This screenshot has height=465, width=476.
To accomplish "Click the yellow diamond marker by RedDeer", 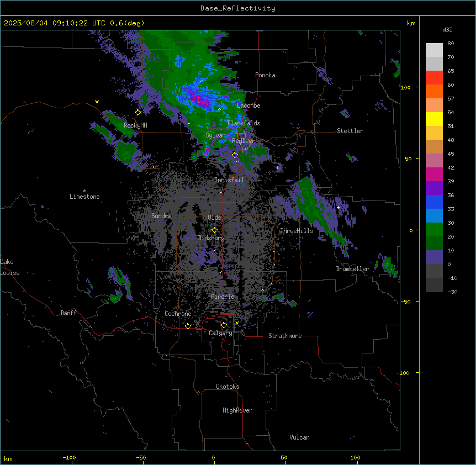I will click(x=235, y=155).
